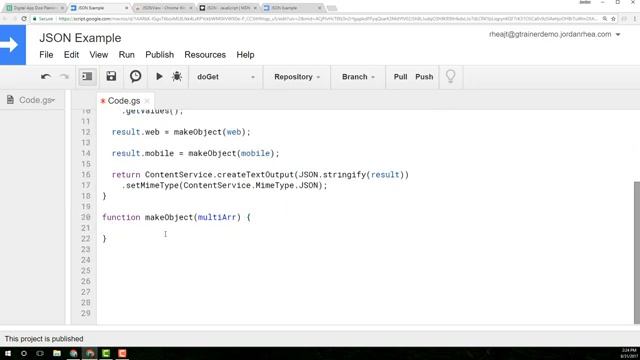Click the lightbulb icon in toolbar

pyautogui.click(x=451, y=76)
